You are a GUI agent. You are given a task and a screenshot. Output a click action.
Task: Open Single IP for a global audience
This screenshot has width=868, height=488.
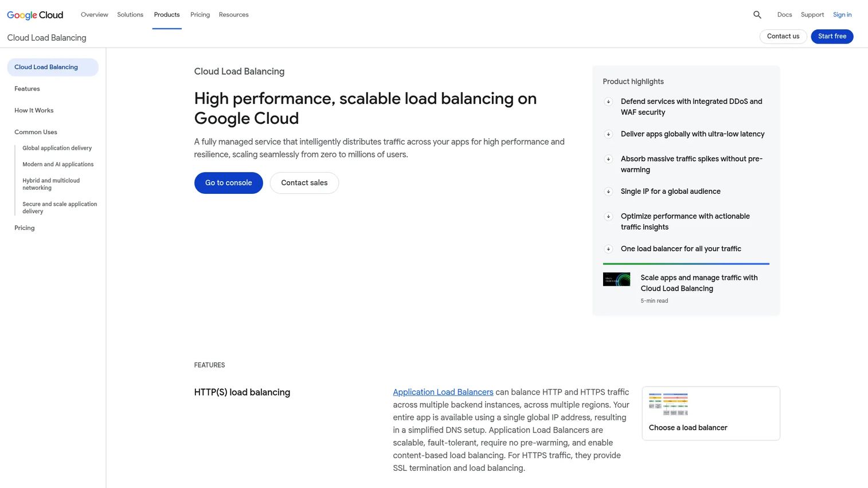pos(671,192)
